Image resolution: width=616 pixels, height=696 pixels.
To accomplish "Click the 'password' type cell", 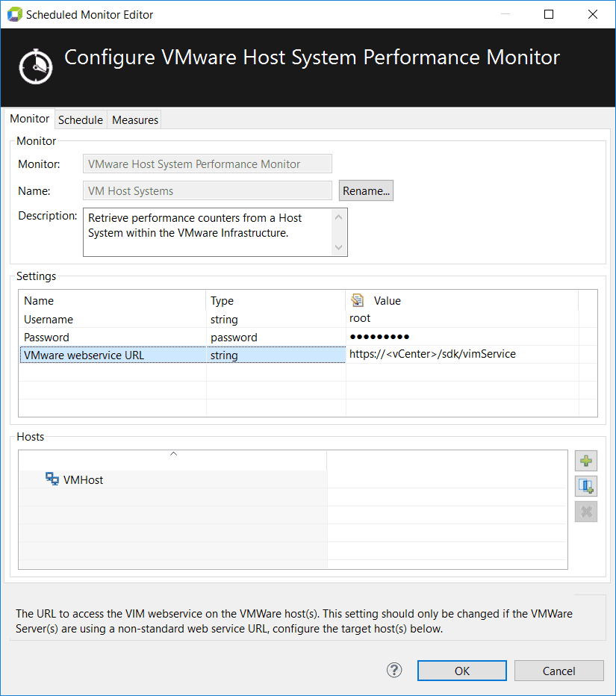I will tap(276, 338).
